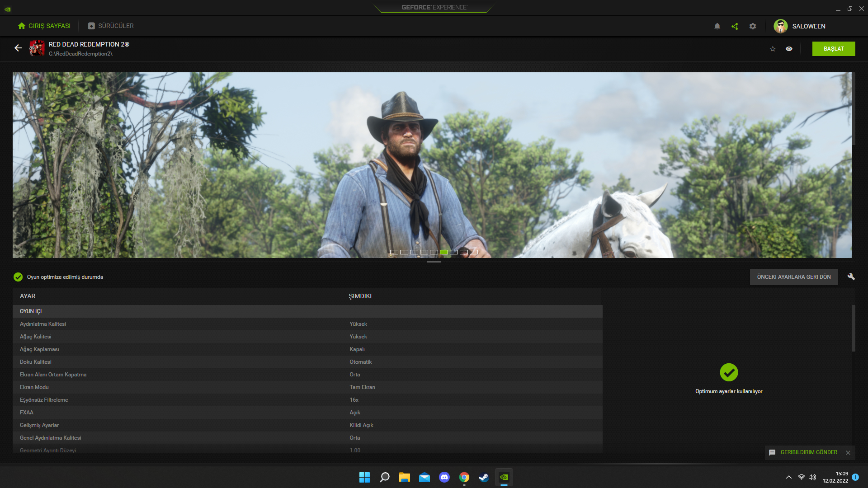Screen dimensions: 868x488
Task: Open the settings gear icon
Action: pyautogui.click(x=753, y=26)
